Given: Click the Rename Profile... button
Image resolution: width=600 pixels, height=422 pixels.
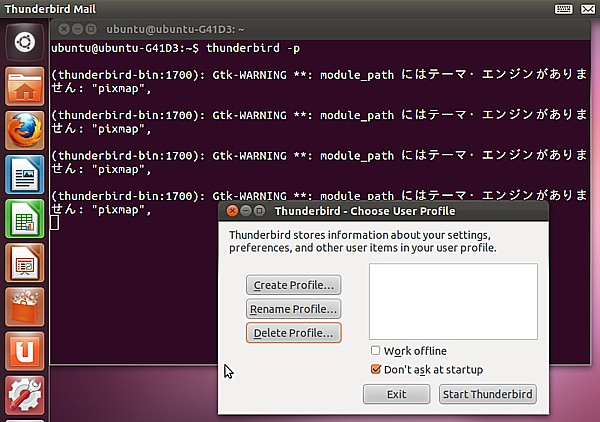Looking at the screenshot, I should [x=294, y=309].
